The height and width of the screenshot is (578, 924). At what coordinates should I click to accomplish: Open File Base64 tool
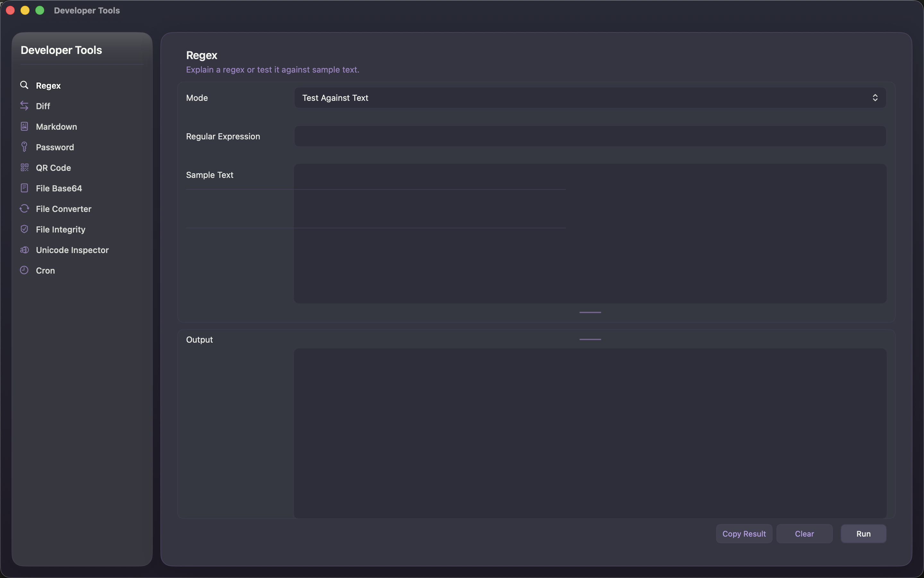59,188
